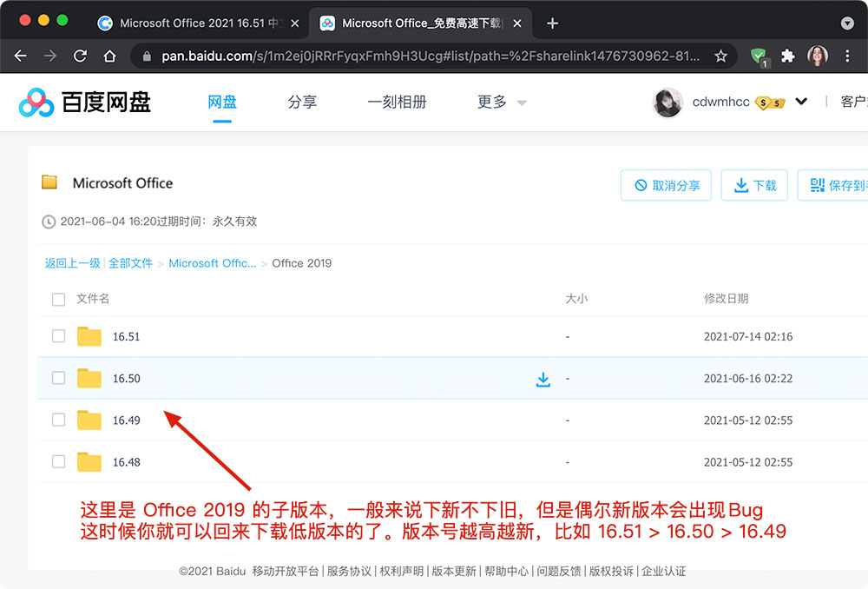Image resolution: width=868 pixels, height=589 pixels.
Task: Reload the Baidu pan page
Action: [x=80, y=56]
